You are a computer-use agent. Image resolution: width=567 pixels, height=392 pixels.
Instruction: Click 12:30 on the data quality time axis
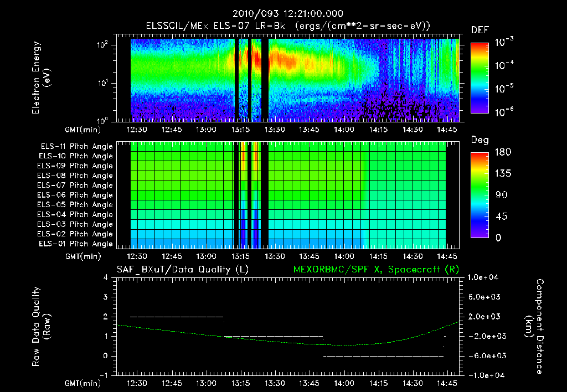tap(137, 383)
